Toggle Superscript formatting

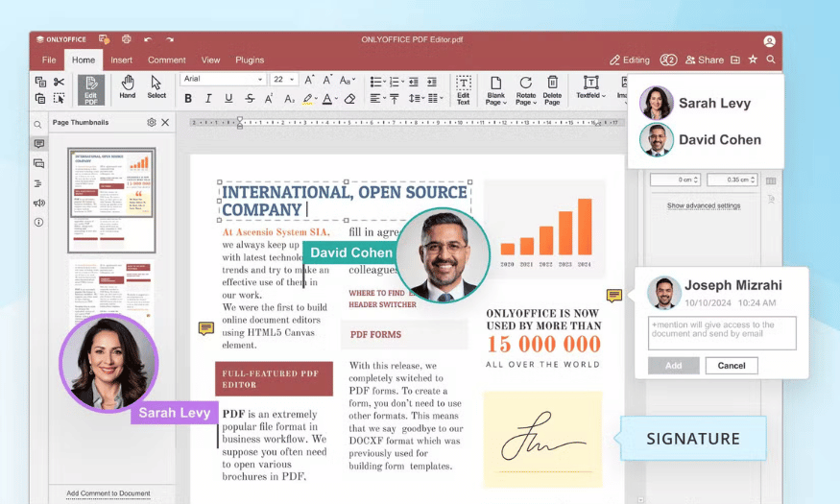(x=269, y=99)
